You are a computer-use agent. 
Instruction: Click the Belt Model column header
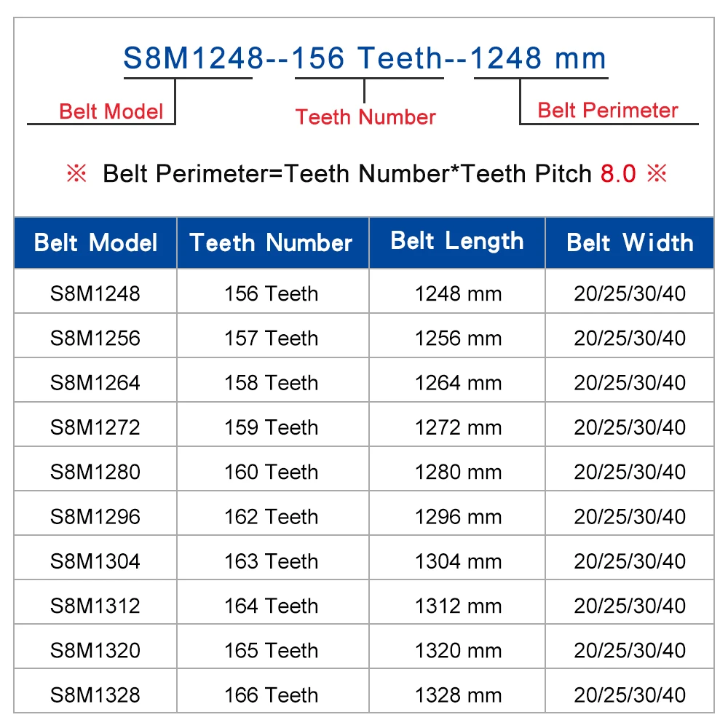click(95, 243)
